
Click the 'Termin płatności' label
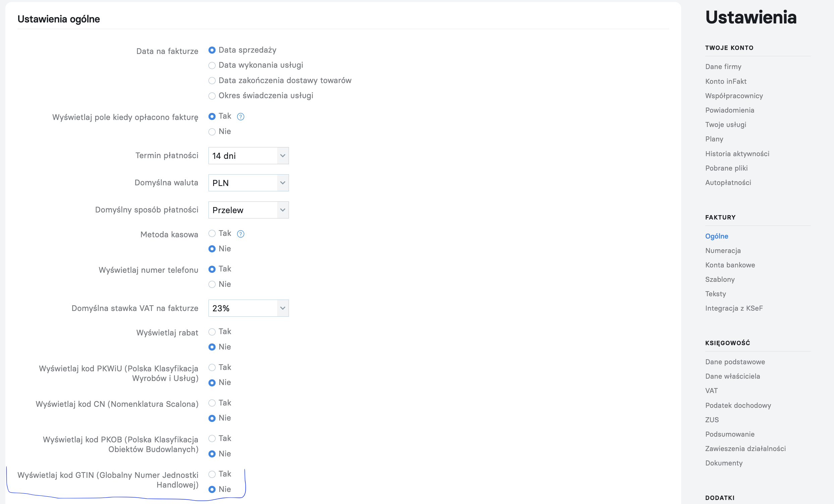click(167, 155)
